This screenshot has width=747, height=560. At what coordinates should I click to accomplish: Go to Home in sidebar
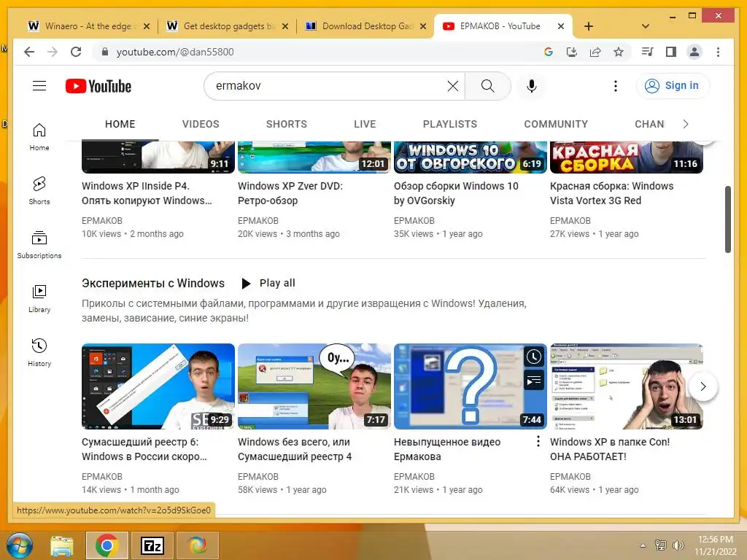(39, 137)
